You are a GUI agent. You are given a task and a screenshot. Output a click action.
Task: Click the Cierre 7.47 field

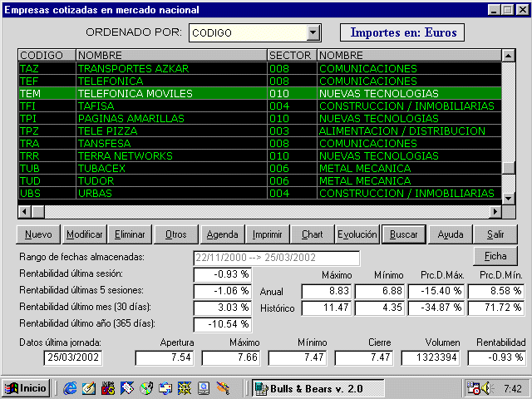(364, 357)
